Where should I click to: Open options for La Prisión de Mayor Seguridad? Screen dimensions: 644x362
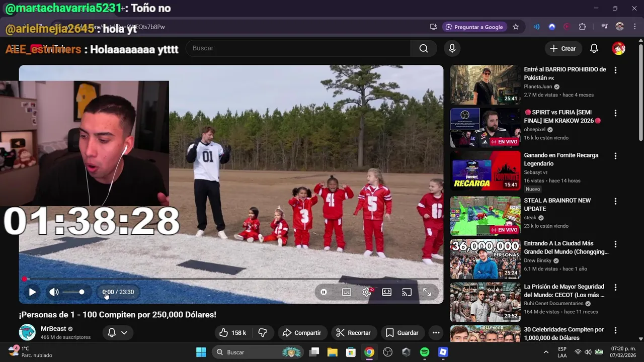(615, 287)
